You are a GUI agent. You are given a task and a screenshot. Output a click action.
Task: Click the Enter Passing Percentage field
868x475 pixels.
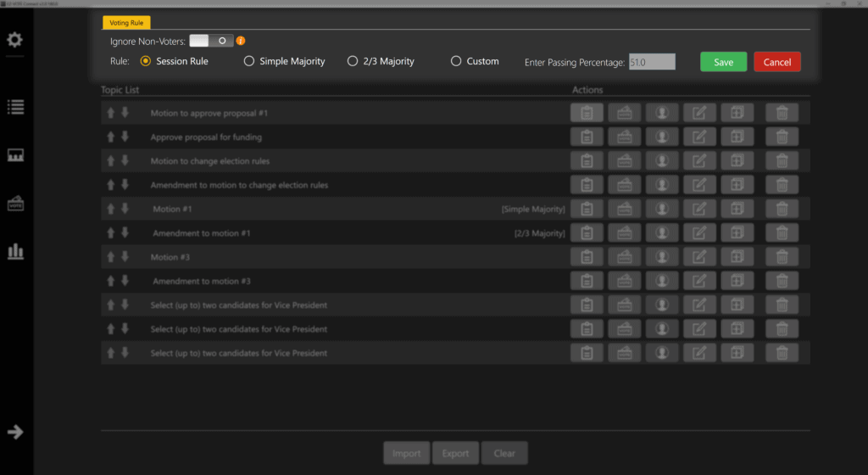tap(652, 62)
